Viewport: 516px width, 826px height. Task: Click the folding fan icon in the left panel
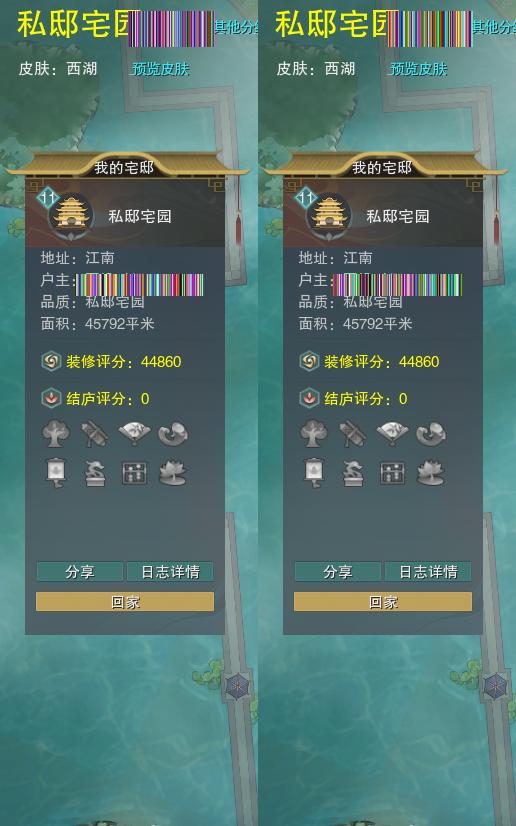[134, 434]
